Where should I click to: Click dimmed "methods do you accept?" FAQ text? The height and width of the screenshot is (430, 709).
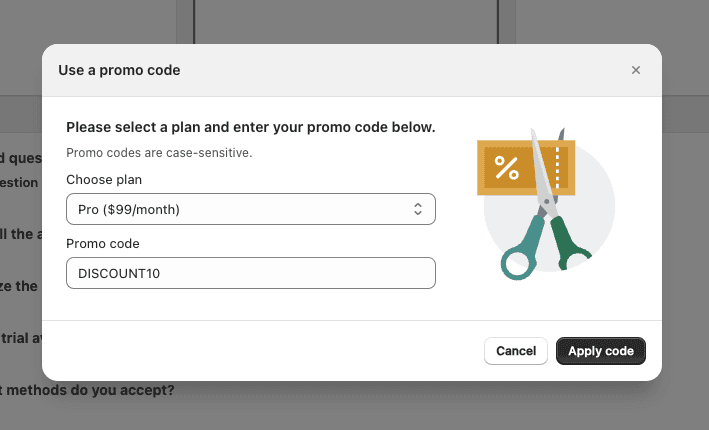pos(90,390)
